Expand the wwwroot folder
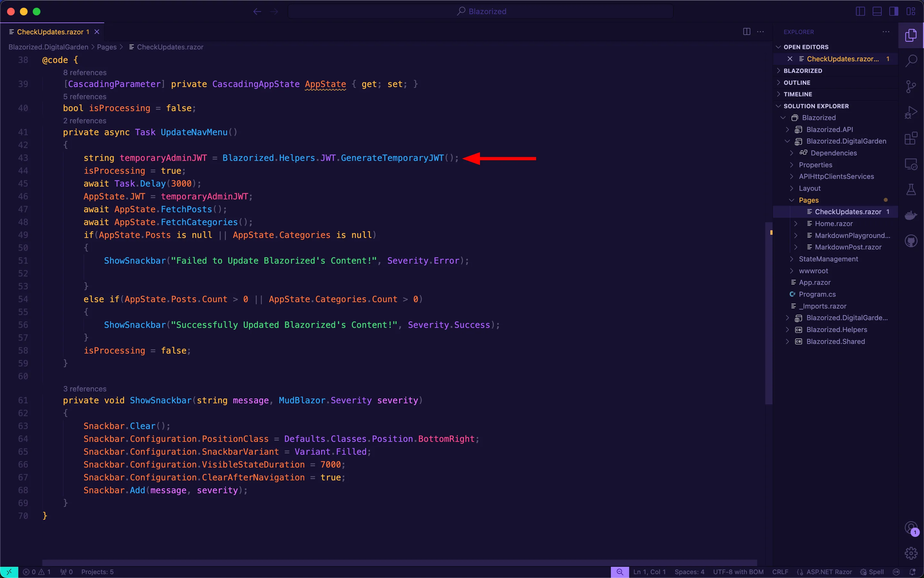The image size is (924, 578). 792,271
